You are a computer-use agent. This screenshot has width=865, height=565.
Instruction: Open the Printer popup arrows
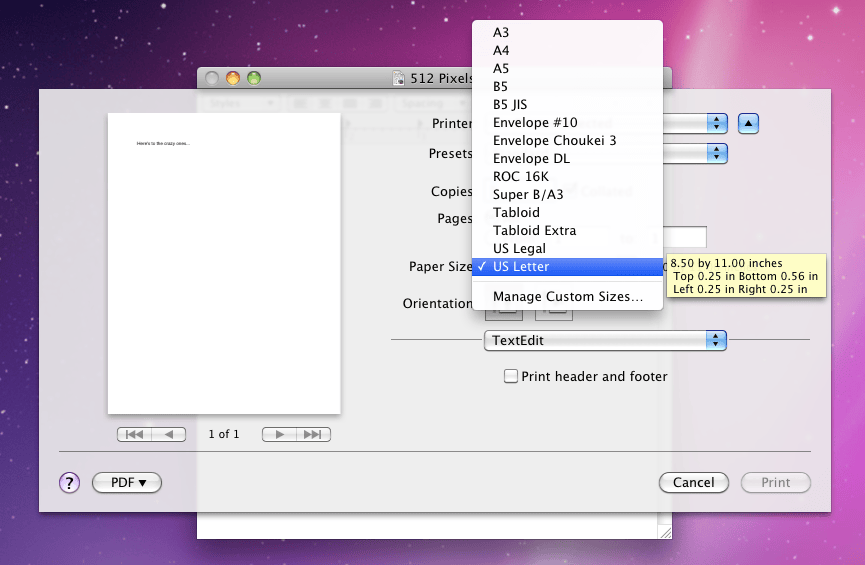[717, 123]
